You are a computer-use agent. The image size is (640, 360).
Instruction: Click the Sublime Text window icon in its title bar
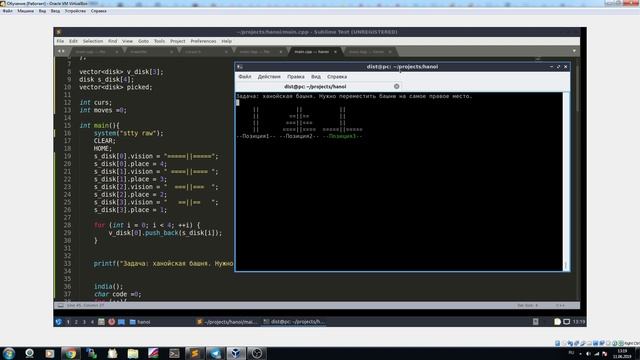click(59, 32)
